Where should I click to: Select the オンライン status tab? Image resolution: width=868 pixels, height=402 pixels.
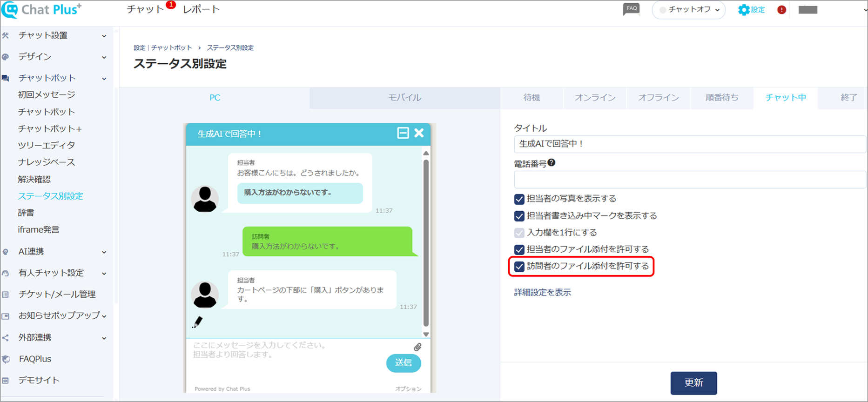[595, 98]
